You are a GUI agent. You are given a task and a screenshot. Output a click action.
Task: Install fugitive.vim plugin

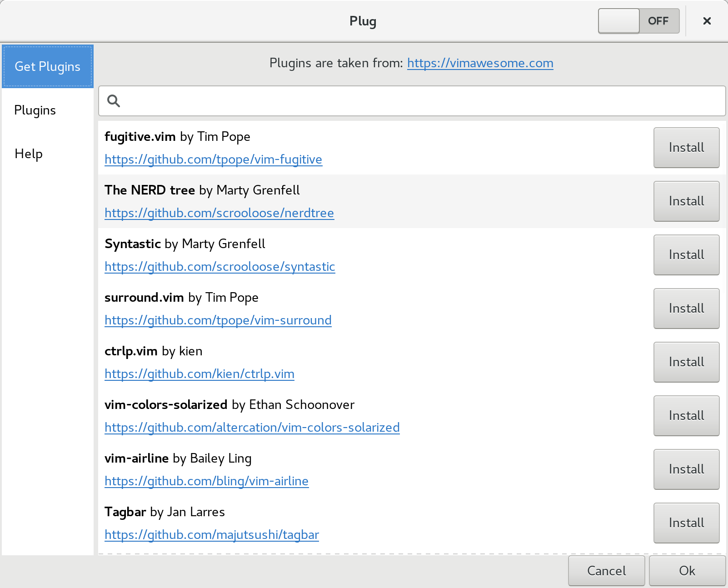click(686, 148)
